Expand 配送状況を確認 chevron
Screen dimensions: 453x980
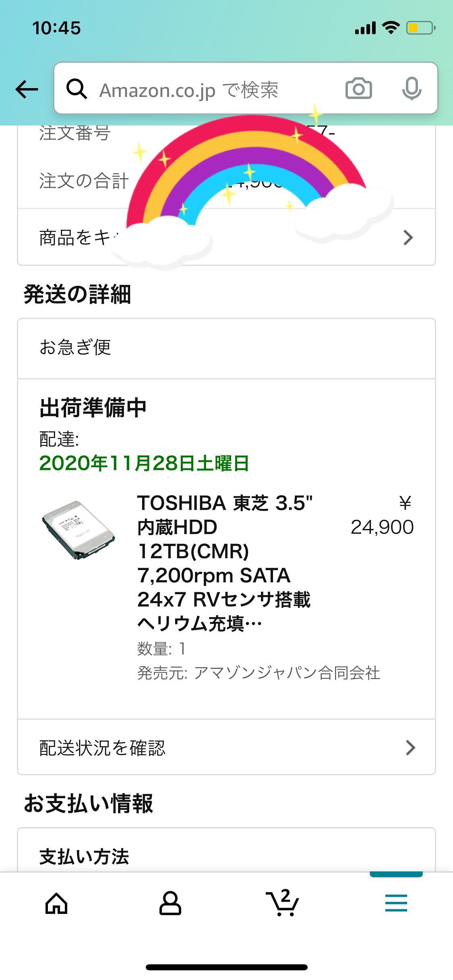coord(410,747)
